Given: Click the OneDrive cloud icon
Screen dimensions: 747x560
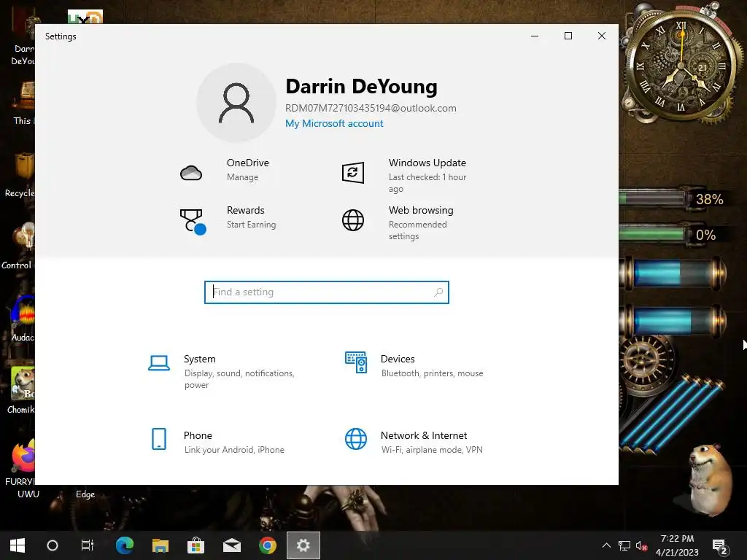Looking at the screenshot, I should pos(191,172).
